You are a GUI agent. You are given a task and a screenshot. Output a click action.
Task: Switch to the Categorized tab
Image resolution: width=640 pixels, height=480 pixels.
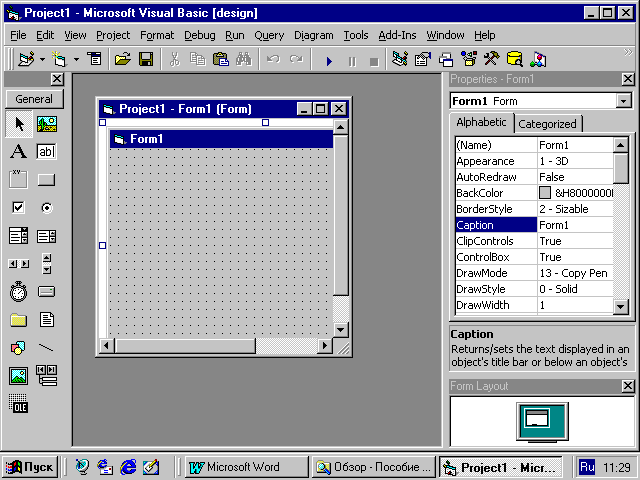[x=547, y=124]
